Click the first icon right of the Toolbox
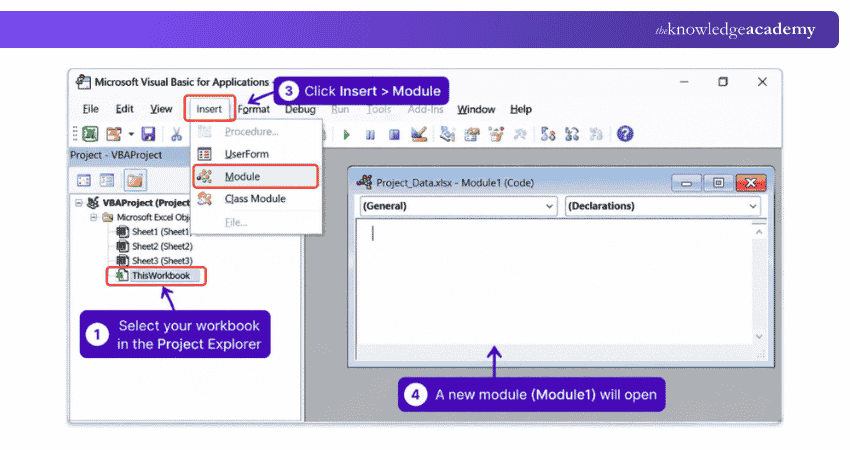 point(548,134)
